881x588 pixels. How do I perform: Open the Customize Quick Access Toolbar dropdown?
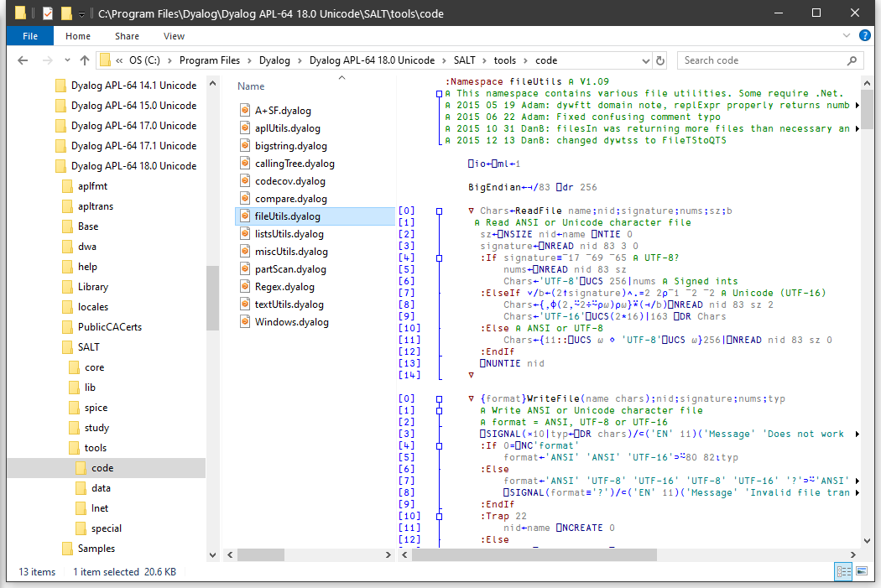81,14
